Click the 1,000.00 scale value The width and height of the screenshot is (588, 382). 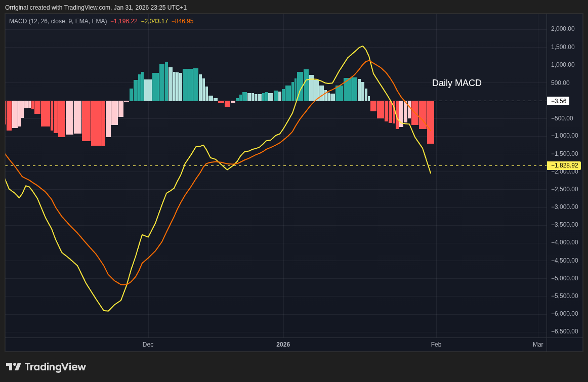pos(563,65)
